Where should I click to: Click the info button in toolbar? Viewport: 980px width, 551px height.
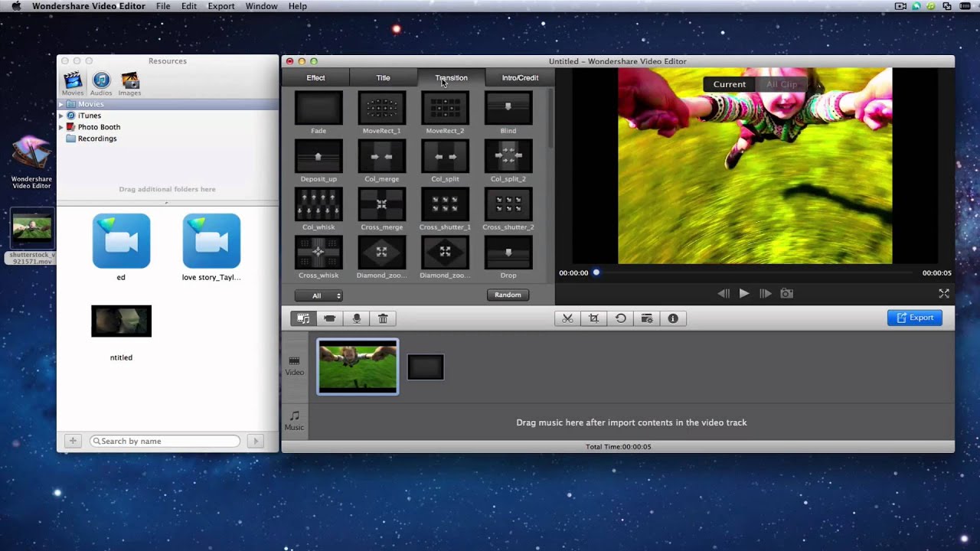point(673,318)
